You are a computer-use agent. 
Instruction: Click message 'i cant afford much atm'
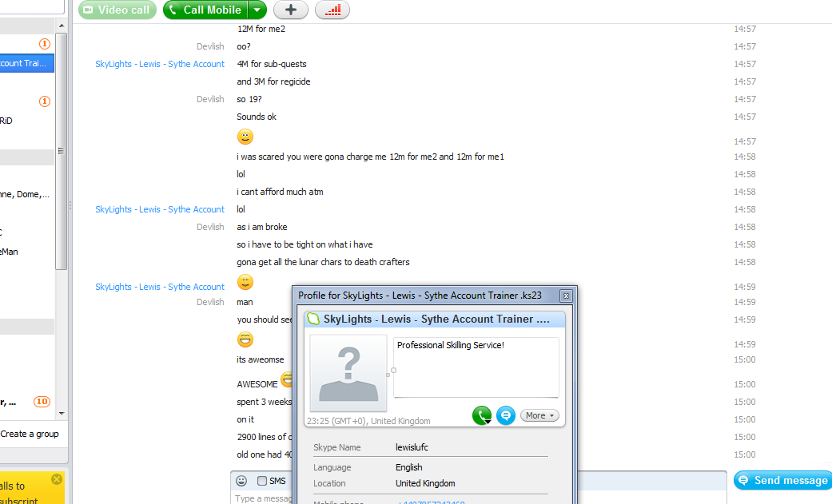click(280, 192)
